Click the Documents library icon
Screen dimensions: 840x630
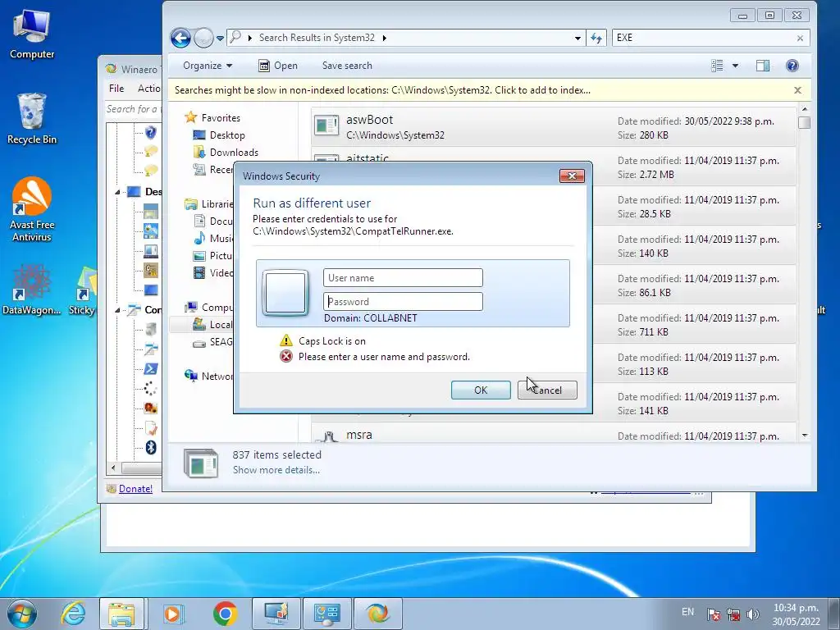(x=199, y=221)
